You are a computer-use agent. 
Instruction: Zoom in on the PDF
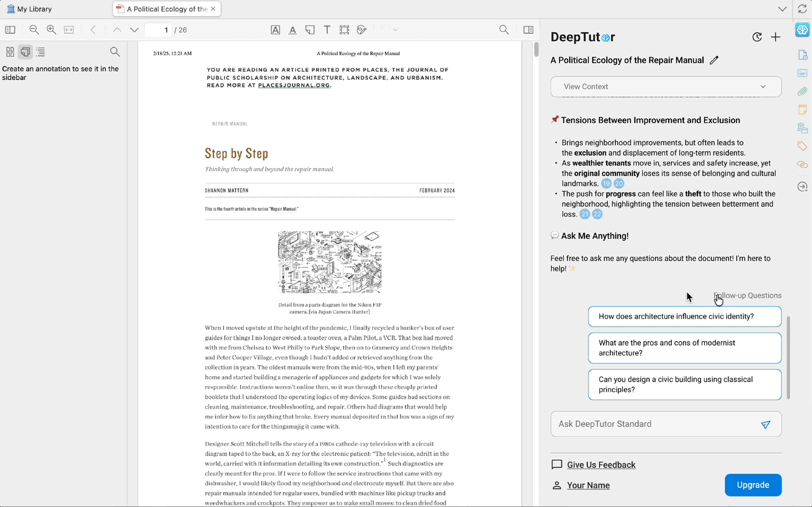click(51, 30)
